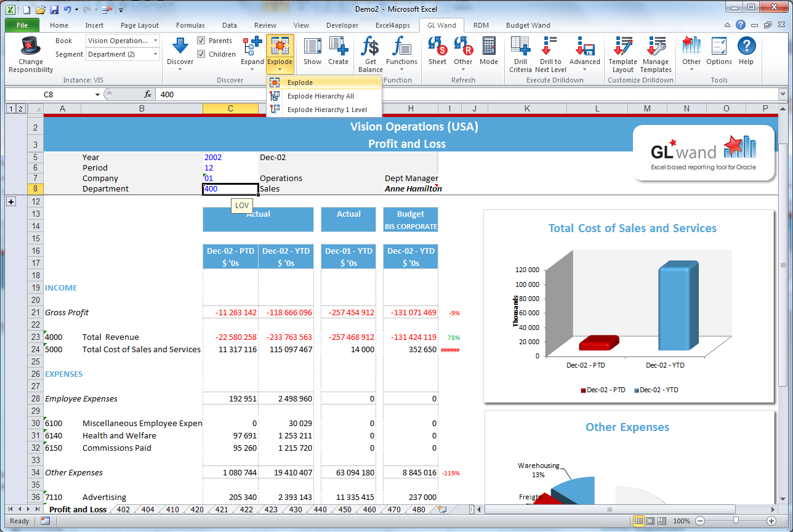Screen dimensions: 793x532
Task: Click the Excel Help question mark icon
Action: click(x=741, y=25)
